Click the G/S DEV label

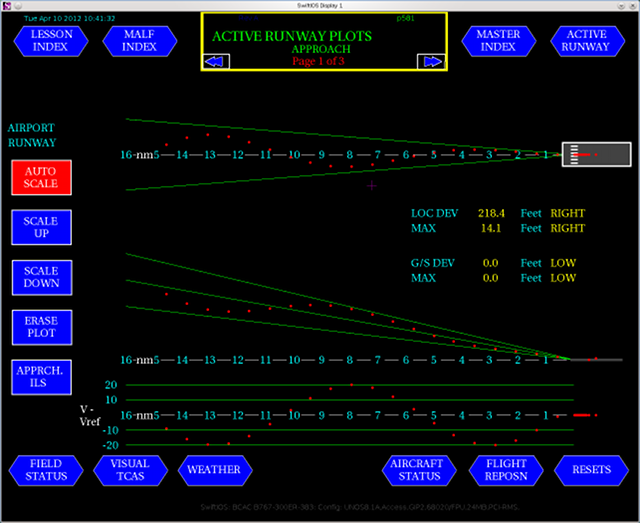tap(432, 263)
